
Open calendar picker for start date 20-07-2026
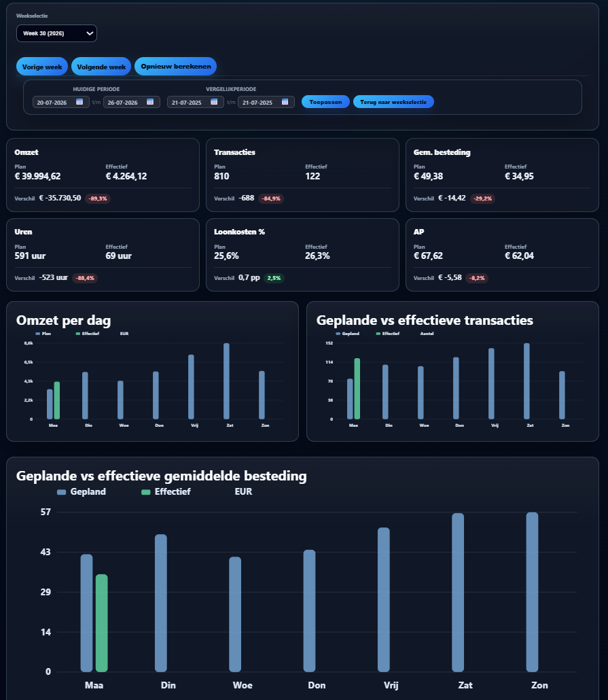click(x=79, y=102)
